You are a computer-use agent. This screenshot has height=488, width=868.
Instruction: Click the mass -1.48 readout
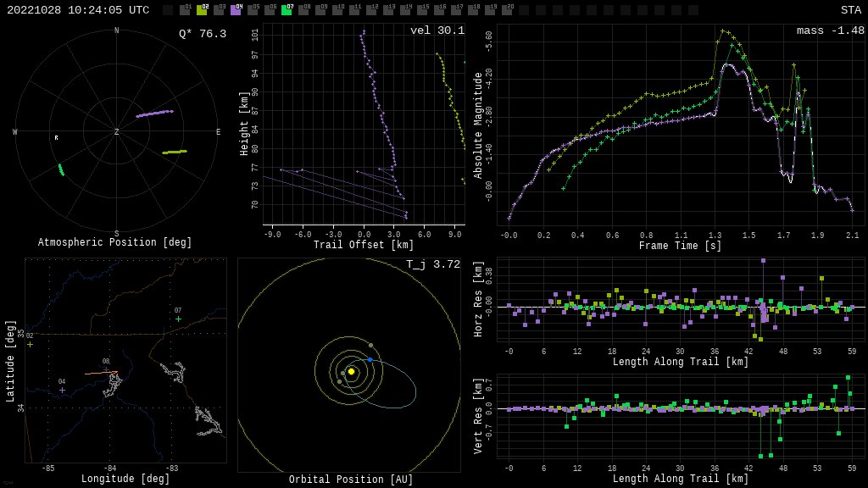click(x=830, y=30)
